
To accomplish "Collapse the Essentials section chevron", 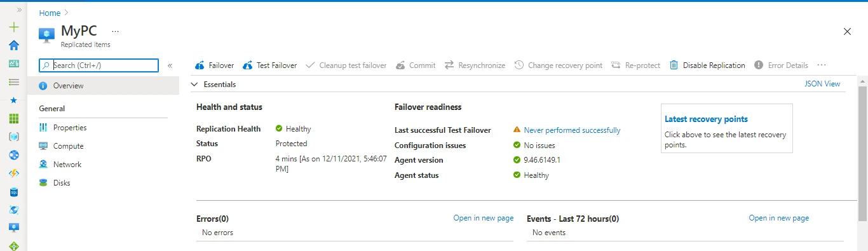I will [194, 84].
